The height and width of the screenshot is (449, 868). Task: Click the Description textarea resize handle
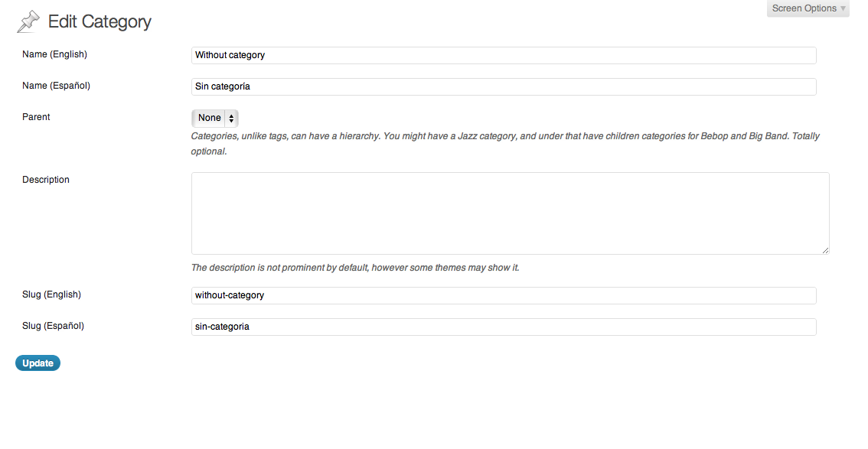pos(825,250)
